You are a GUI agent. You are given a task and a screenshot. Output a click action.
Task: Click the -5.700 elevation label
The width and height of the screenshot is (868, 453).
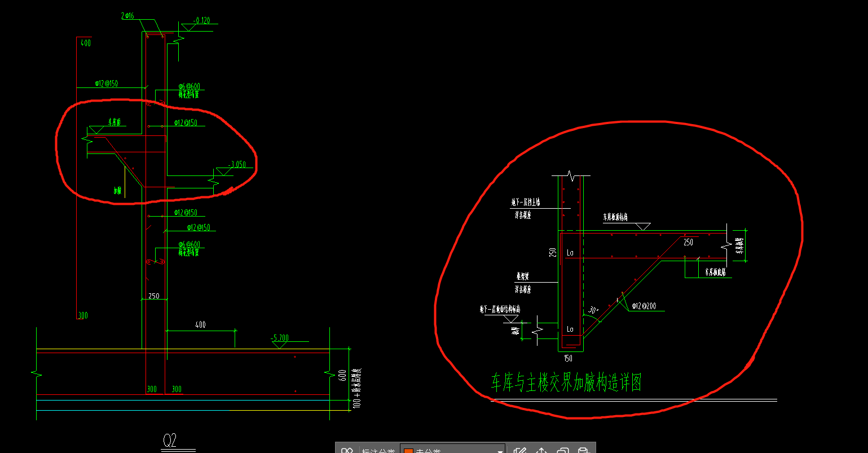tap(280, 338)
